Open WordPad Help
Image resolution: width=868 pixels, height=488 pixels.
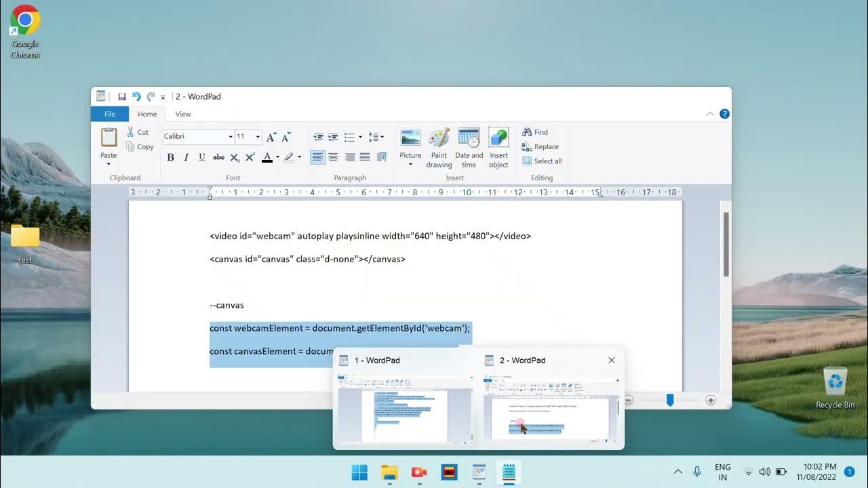pos(724,114)
